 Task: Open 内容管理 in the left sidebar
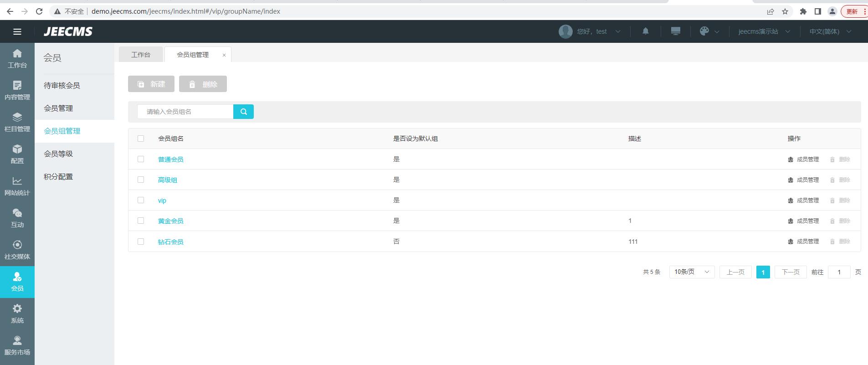(17, 91)
